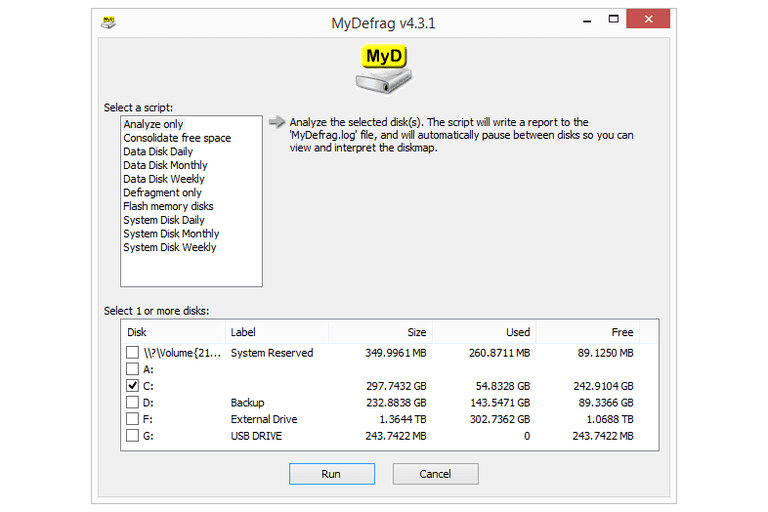The height and width of the screenshot is (512, 768).
Task: Select the Analyze only script
Action: (x=153, y=124)
